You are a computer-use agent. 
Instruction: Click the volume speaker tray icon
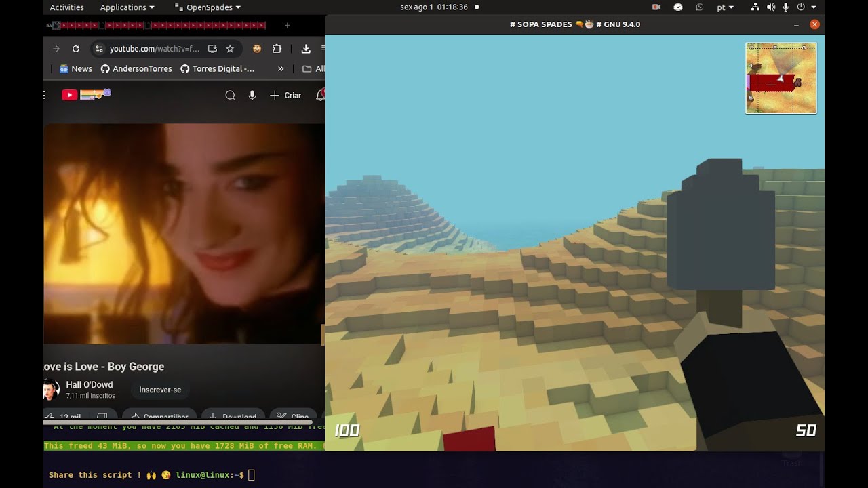point(771,7)
